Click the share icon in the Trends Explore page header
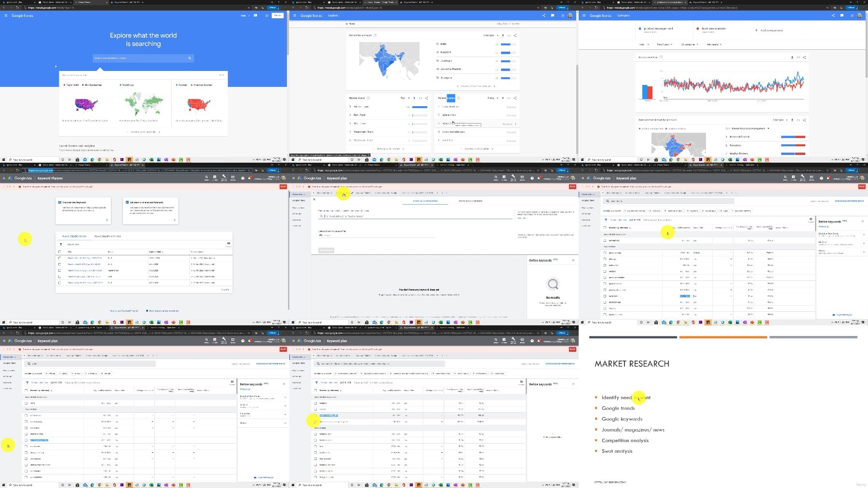Image resolution: width=868 pixels, height=488 pixels. pyautogui.click(x=543, y=15)
